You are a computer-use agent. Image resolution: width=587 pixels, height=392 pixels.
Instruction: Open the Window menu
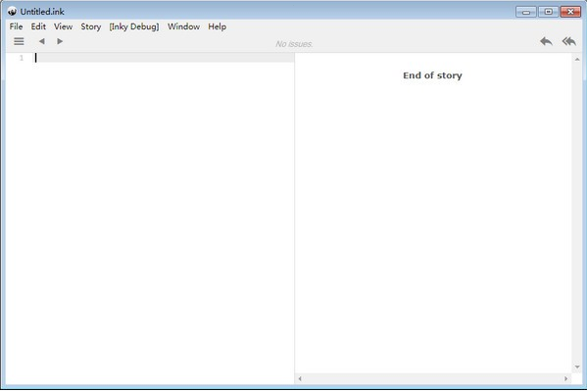[183, 26]
